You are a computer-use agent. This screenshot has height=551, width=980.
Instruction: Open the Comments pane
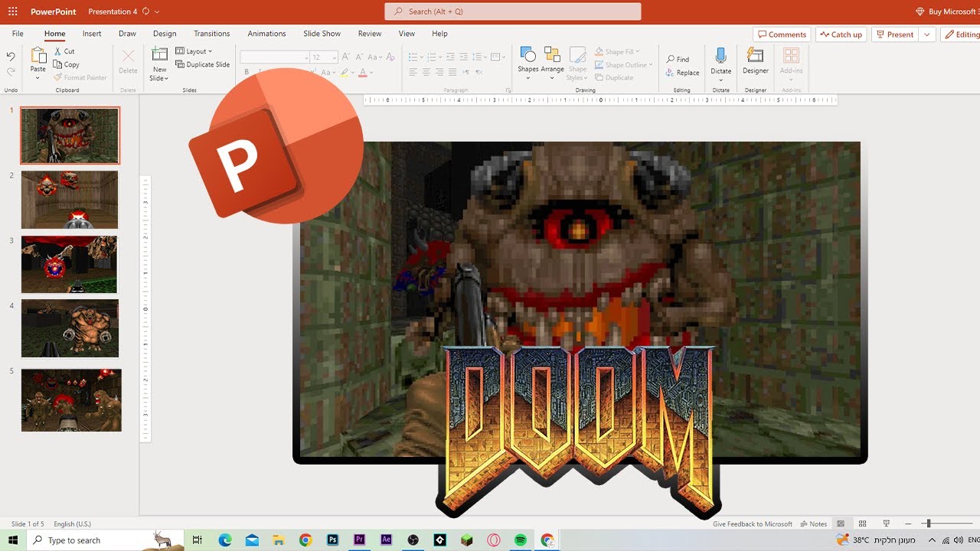(x=782, y=34)
